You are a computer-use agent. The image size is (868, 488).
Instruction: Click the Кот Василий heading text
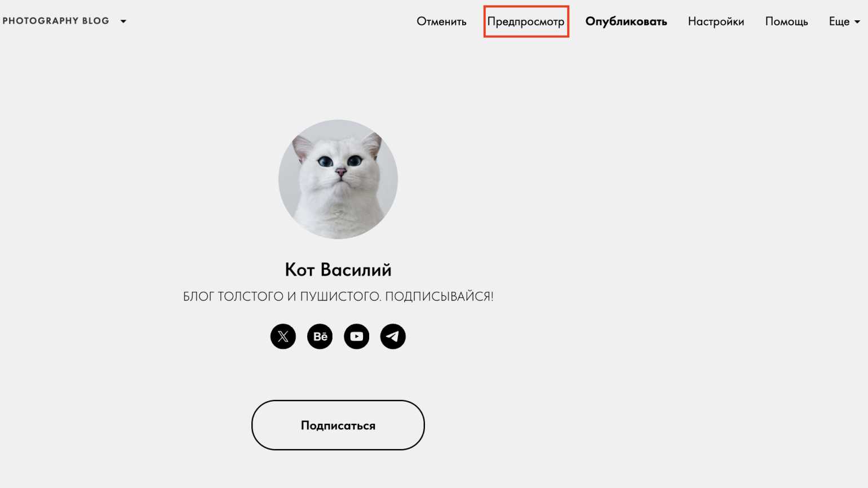click(x=338, y=269)
